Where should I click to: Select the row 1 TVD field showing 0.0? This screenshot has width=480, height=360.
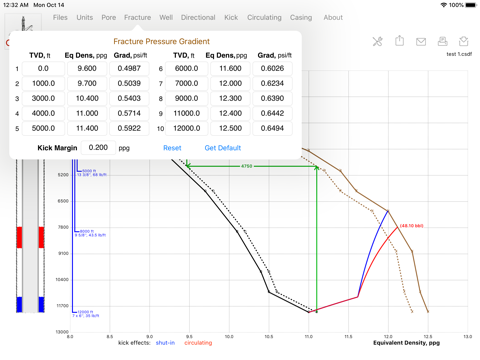click(43, 68)
